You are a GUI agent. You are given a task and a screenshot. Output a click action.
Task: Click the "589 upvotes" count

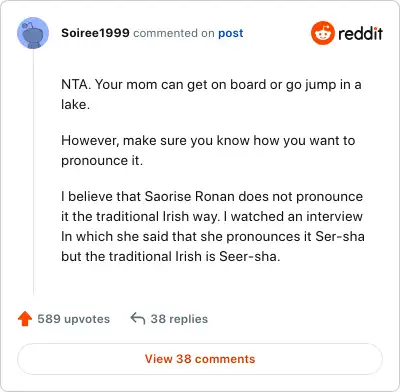coord(74,319)
